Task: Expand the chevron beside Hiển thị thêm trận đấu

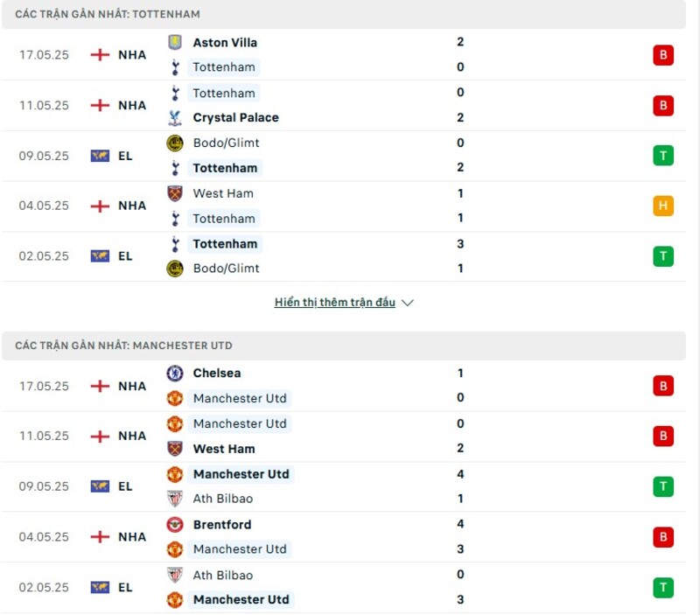Action: (x=408, y=302)
